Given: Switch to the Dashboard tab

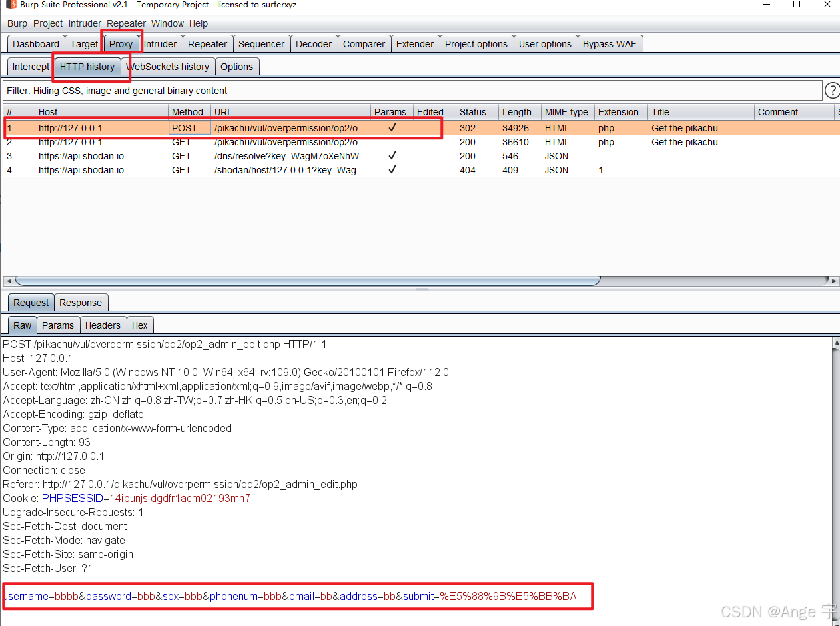Looking at the screenshot, I should 36,44.
